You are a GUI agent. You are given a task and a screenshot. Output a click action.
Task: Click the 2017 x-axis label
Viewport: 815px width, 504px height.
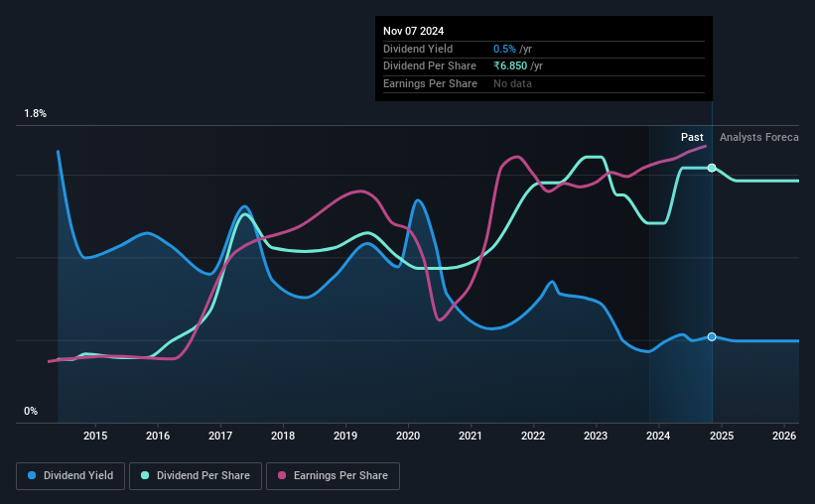[220, 436]
